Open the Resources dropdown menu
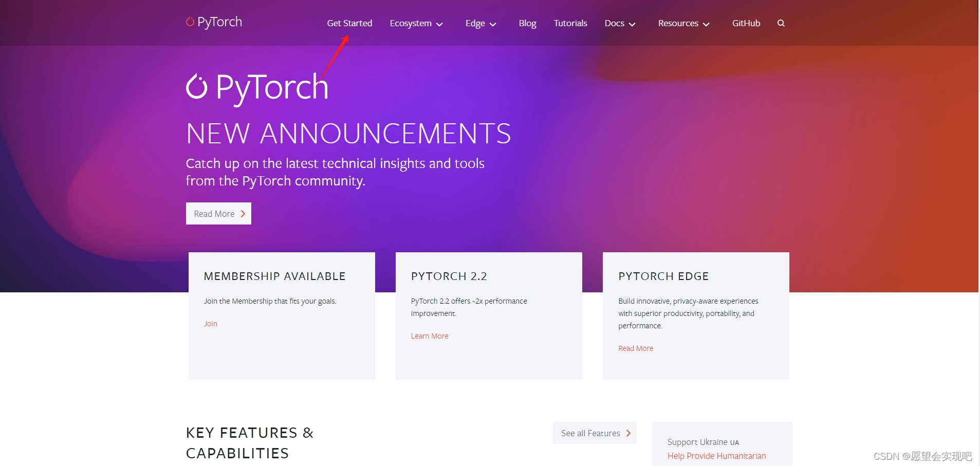Screen dimensions: 980x466 point(683,23)
